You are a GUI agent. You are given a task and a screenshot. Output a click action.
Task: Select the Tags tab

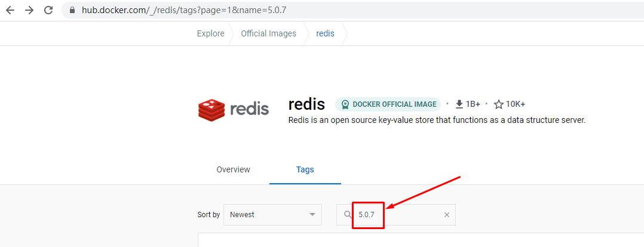pyautogui.click(x=305, y=169)
